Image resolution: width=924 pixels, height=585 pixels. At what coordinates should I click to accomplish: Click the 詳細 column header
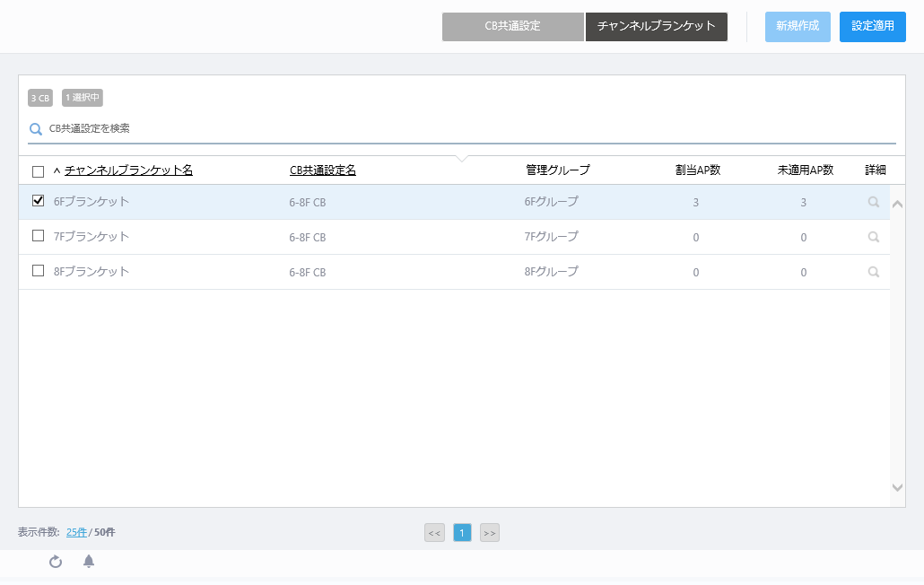point(876,170)
